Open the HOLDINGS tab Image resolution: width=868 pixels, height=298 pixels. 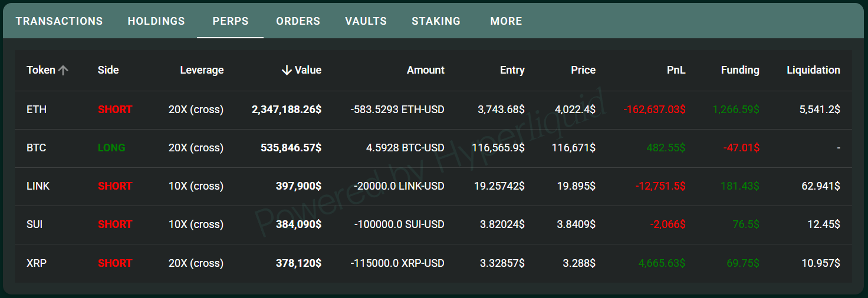[156, 21]
